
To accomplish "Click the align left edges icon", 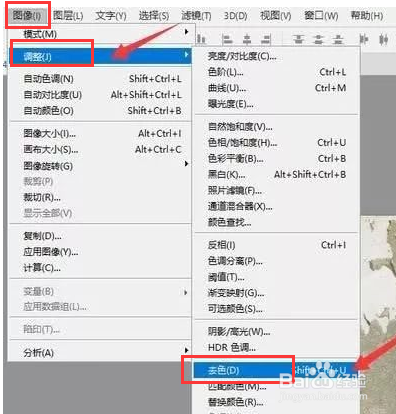I will coord(227,39).
